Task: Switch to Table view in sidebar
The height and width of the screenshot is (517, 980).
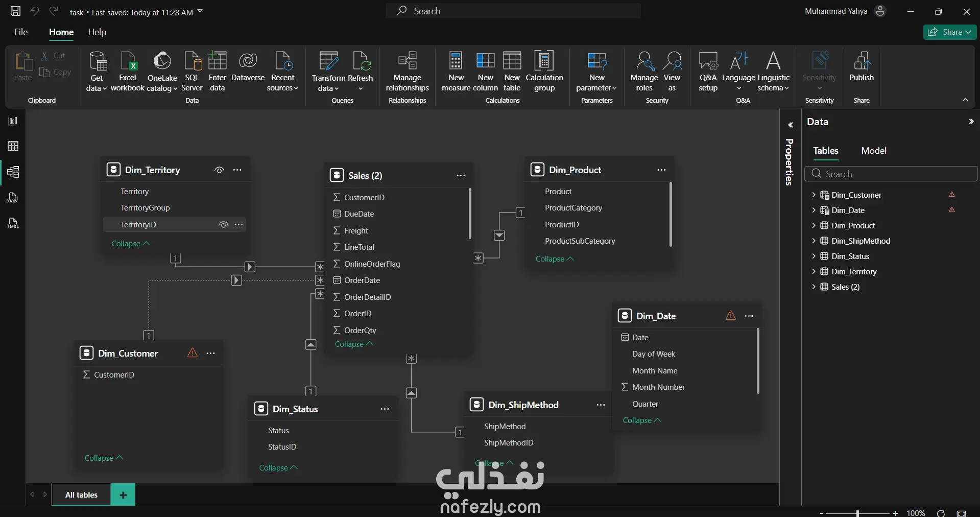Action: click(13, 146)
